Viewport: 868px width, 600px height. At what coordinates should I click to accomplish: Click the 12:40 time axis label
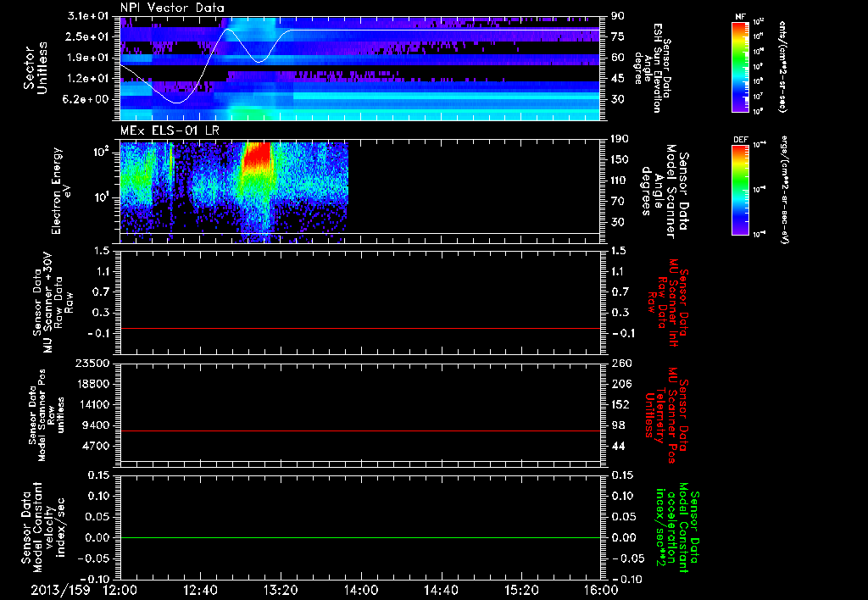pyautogui.click(x=200, y=590)
